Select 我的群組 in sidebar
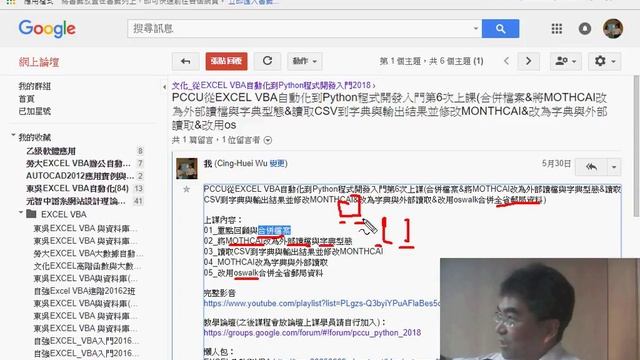This screenshot has width=640, height=360. (35, 86)
